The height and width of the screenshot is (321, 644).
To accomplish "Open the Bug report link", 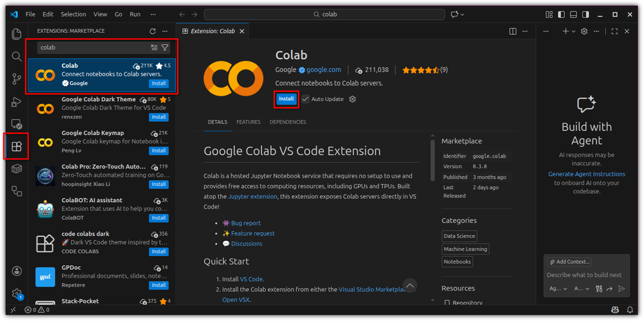I will pos(246,223).
